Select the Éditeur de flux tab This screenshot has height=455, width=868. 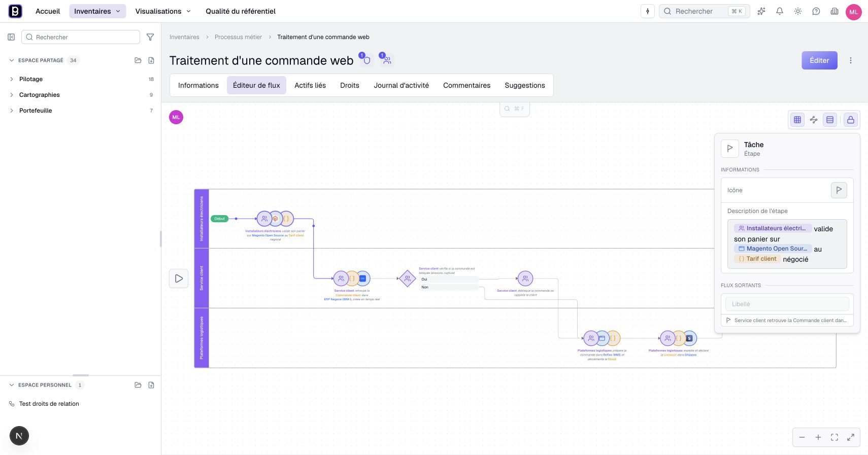(256, 85)
